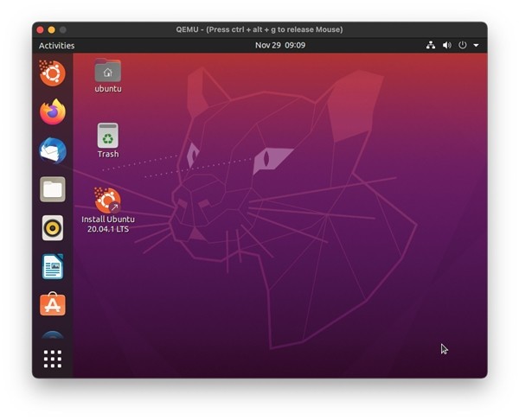This screenshot has height=420, width=519.
Task: Launch Rhythmbox music player from dock
Action: click(53, 228)
